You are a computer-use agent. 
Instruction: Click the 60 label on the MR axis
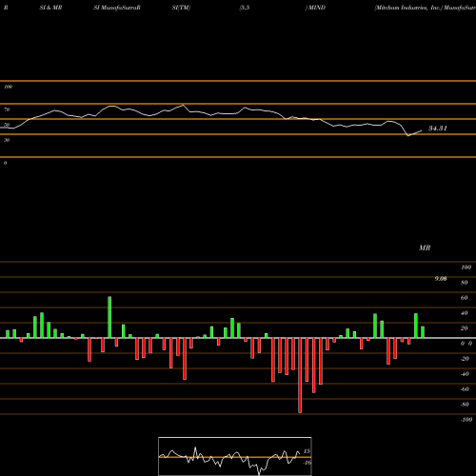pos(464,298)
